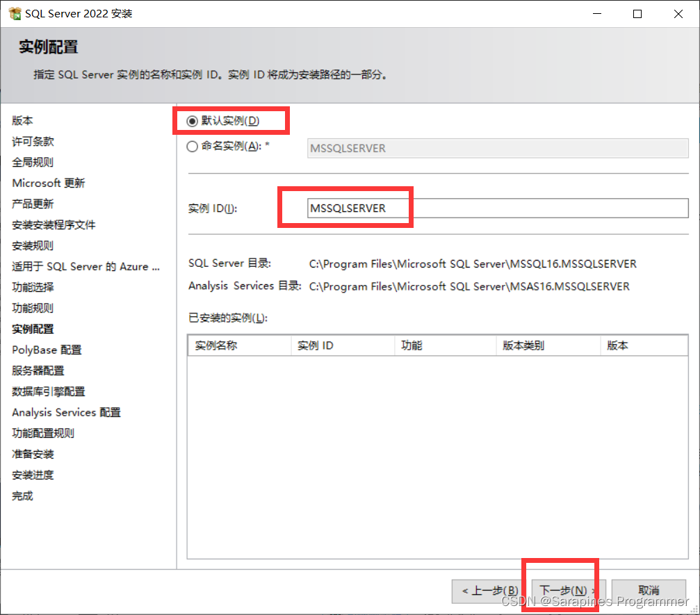Select the 许可条款 step in the sidebar

[x=33, y=142]
